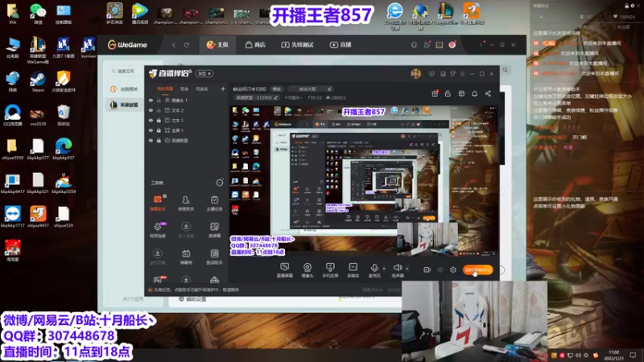Toggle visibility of 文本 2 source

tap(151, 110)
